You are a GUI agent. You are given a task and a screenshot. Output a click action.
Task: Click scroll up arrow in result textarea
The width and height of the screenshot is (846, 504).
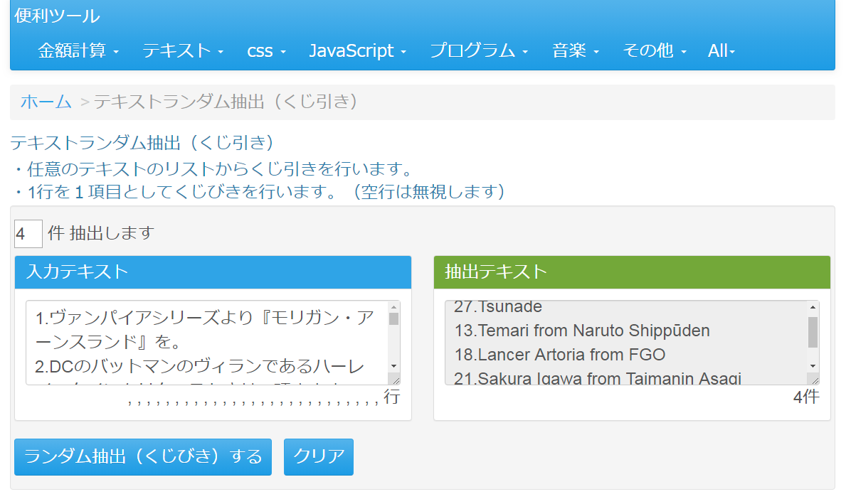[x=813, y=307]
